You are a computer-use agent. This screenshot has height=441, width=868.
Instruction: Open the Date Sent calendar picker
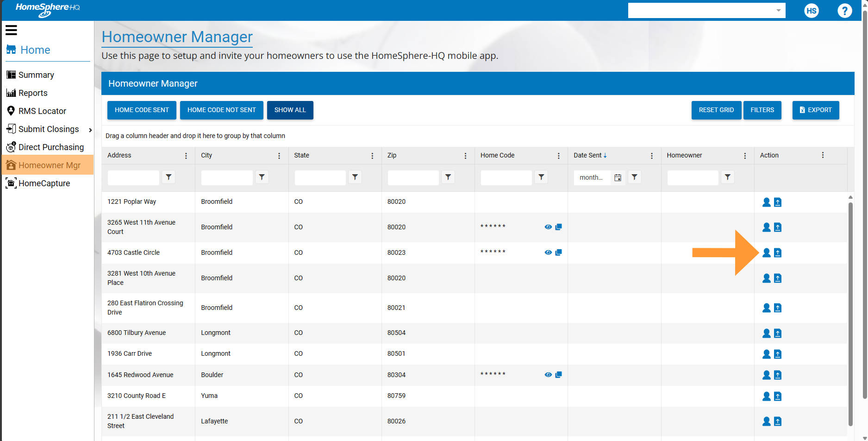click(618, 177)
